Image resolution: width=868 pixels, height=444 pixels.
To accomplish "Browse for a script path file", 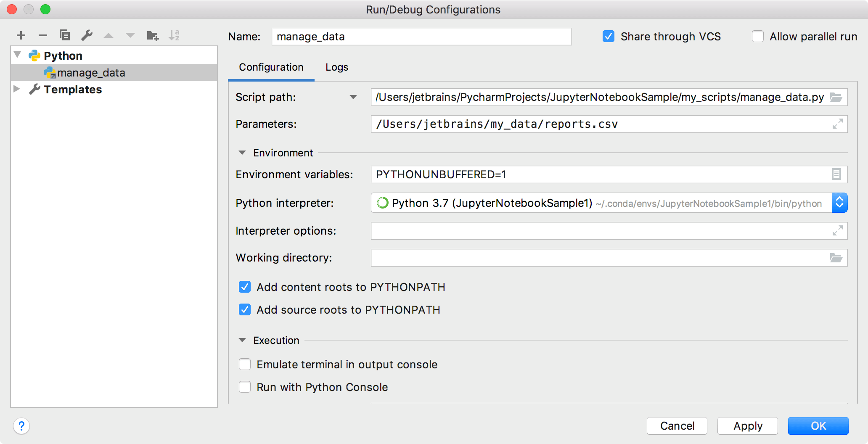I will 837,97.
